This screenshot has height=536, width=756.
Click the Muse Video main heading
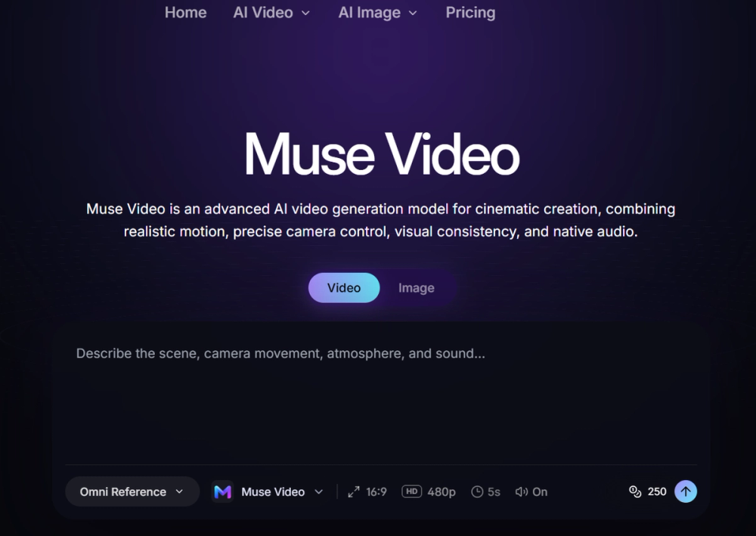pyautogui.click(x=382, y=154)
